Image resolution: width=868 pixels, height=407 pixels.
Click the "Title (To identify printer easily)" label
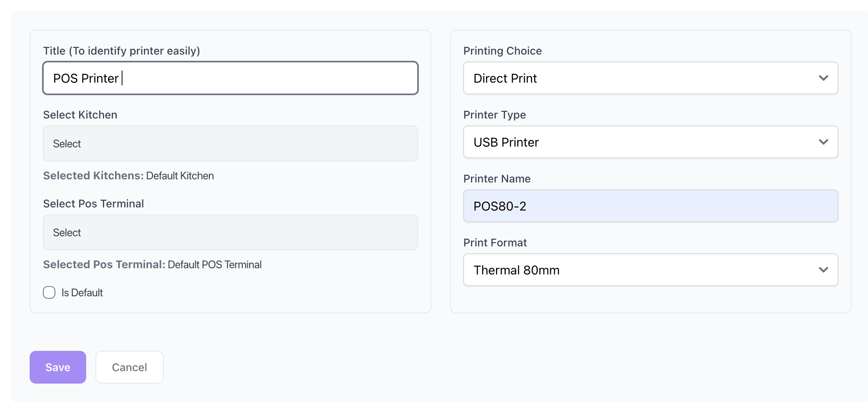pyautogui.click(x=121, y=51)
